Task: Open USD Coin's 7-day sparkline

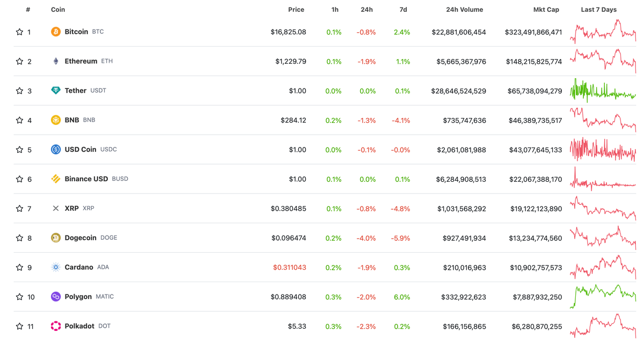Action: coord(603,150)
